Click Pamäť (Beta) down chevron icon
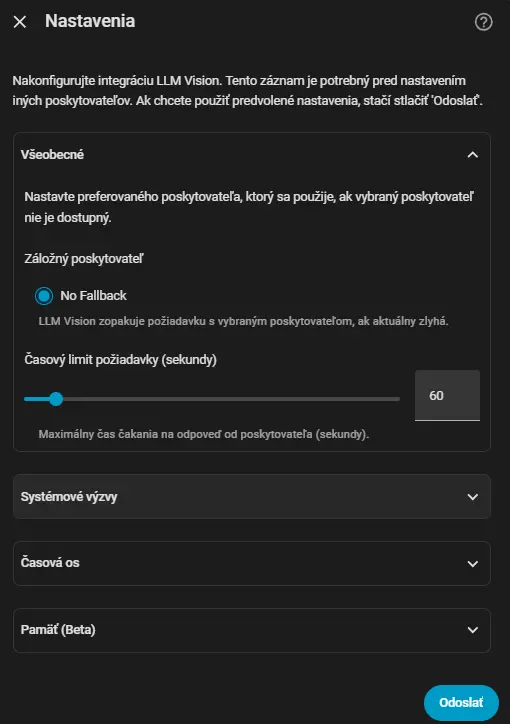 473,630
